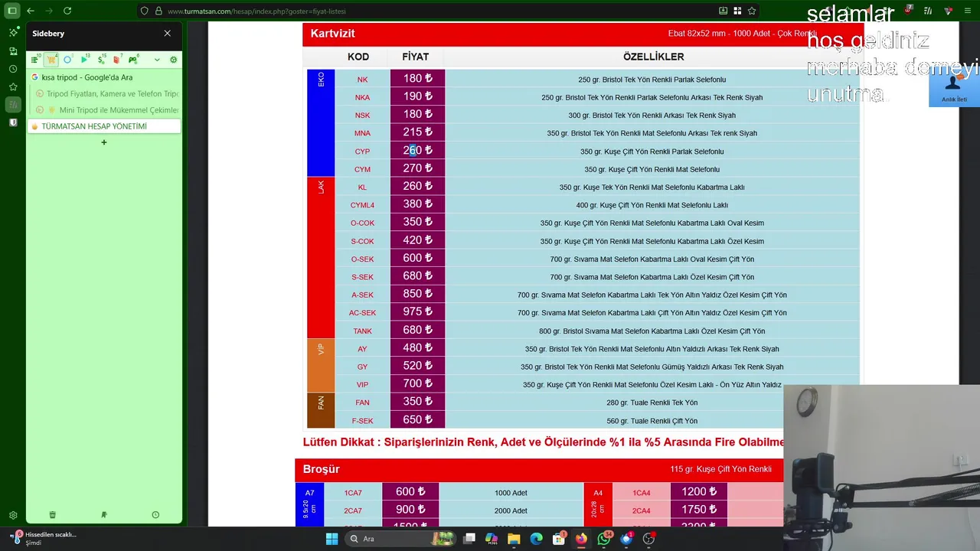Image resolution: width=980 pixels, height=551 pixels.
Task: Go forward with the forward arrow
Action: pos(49,11)
